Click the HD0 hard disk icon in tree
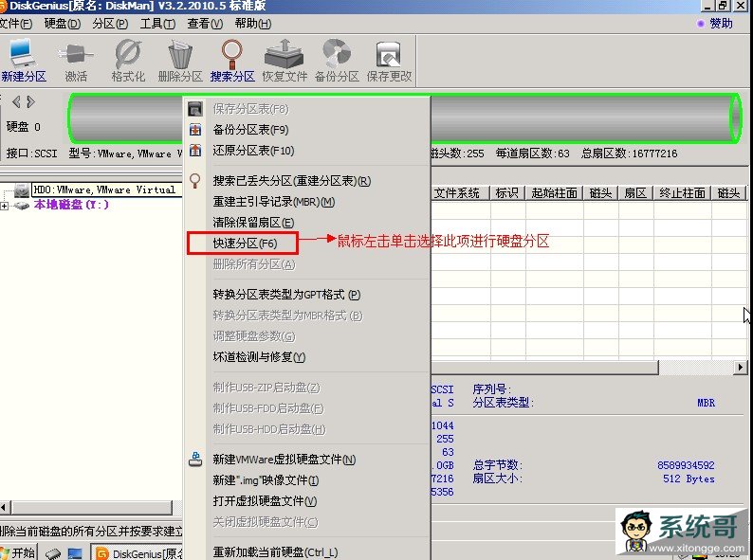Image resolution: width=753 pixels, height=560 pixels. (22, 190)
